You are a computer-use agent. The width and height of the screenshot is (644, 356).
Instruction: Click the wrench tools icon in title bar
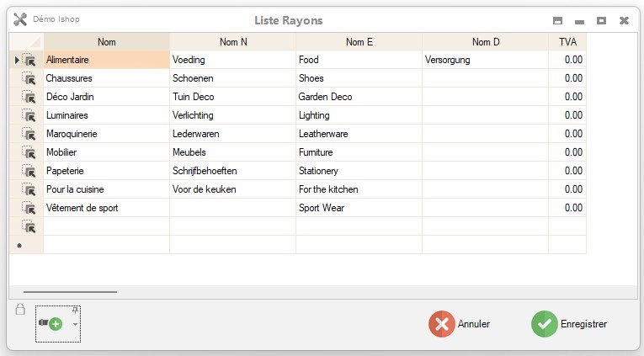click(20, 19)
